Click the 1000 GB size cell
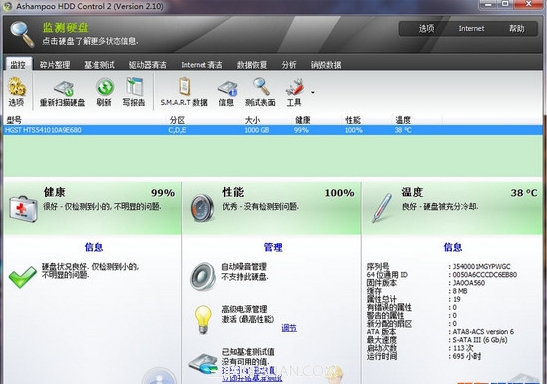This screenshot has height=384, width=547. (257, 130)
